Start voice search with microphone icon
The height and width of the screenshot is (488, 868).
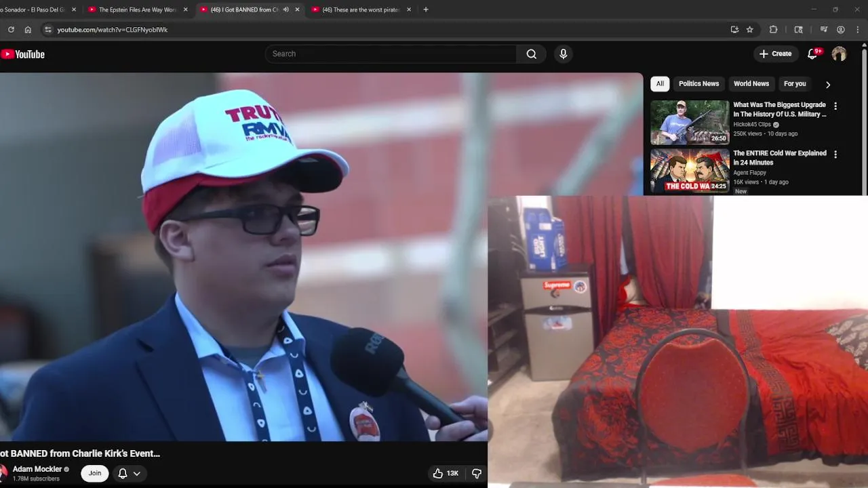pos(563,54)
